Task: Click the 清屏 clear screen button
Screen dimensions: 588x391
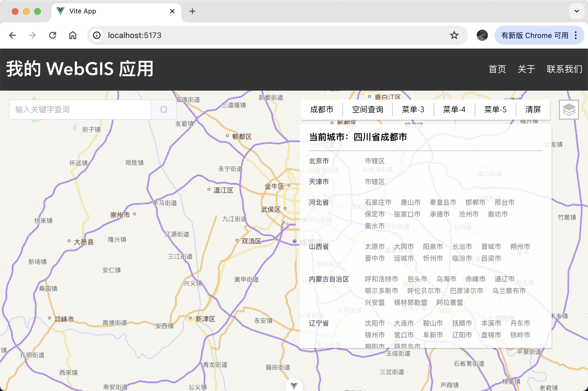Action: point(533,109)
